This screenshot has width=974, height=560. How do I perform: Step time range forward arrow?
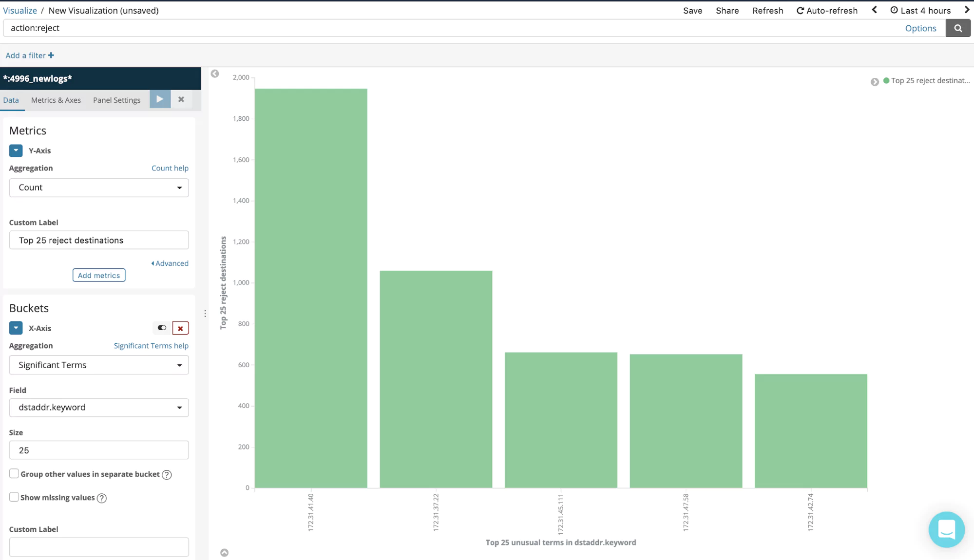(967, 10)
